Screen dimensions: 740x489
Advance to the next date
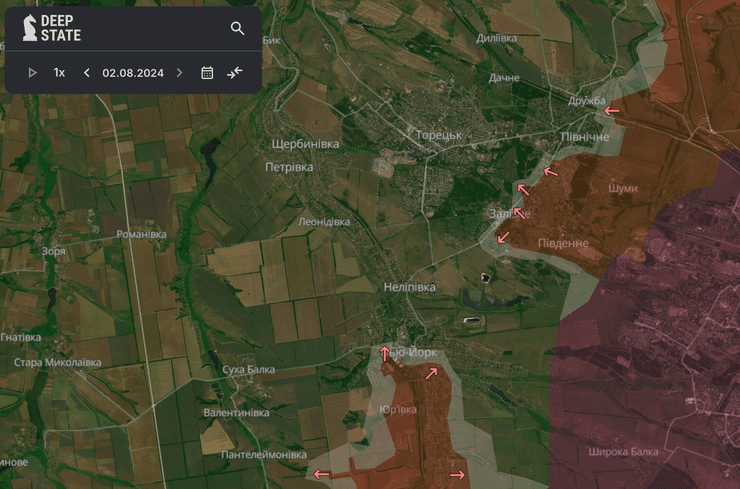point(180,73)
